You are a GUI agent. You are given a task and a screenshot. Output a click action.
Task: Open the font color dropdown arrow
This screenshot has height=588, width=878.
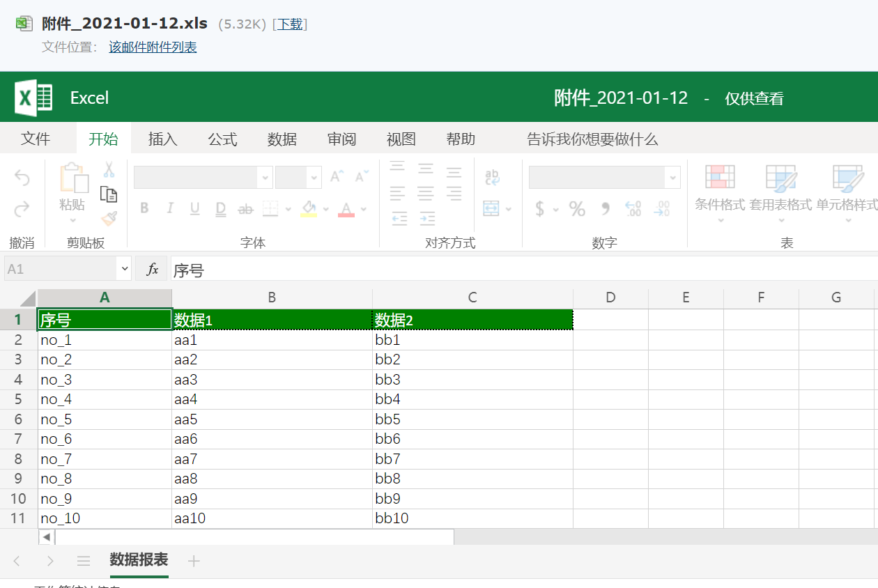click(x=364, y=209)
